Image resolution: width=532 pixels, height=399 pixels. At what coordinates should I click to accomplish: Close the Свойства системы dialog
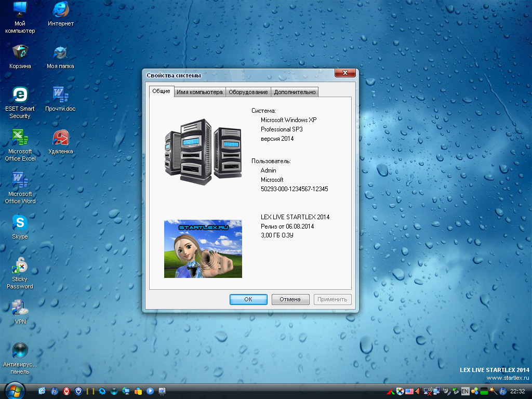345,73
